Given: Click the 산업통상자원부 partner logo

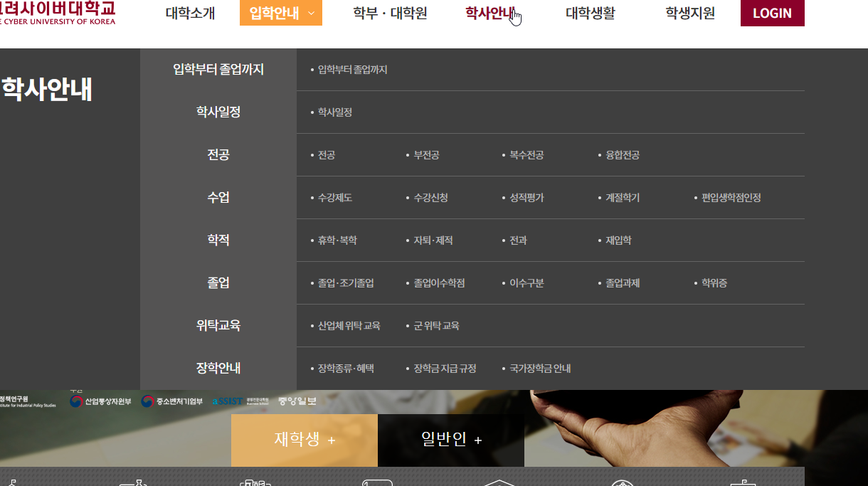Looking at the screenshot, I should (100, 401).
